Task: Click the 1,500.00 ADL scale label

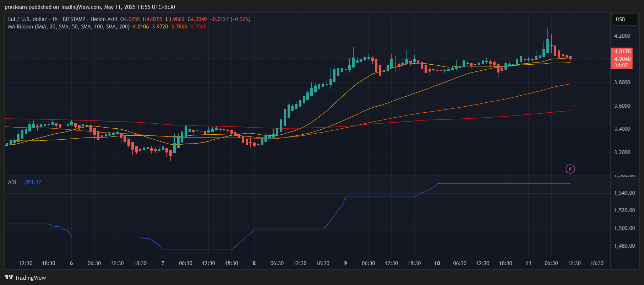Action: pos(624,228)
